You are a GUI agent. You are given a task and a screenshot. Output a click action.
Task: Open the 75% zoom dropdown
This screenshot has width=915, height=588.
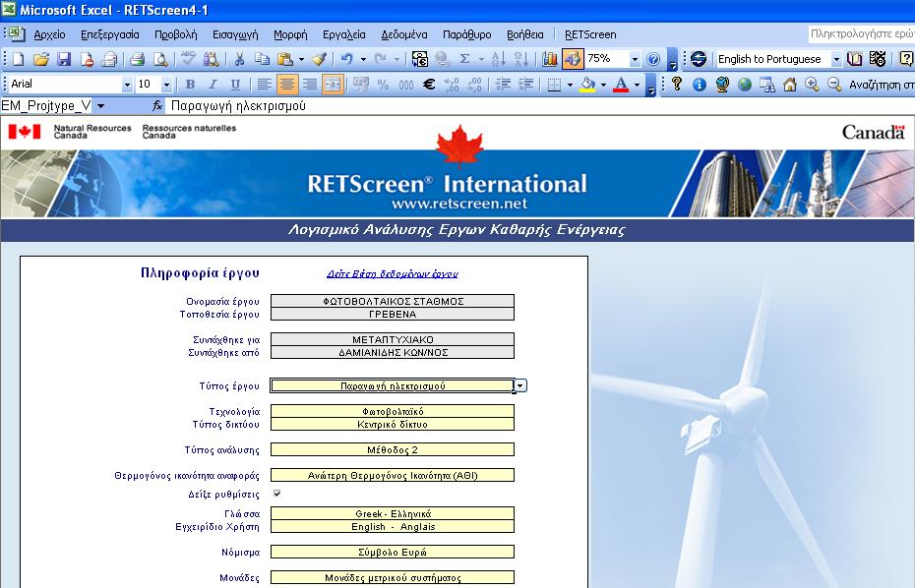(636, 59)
